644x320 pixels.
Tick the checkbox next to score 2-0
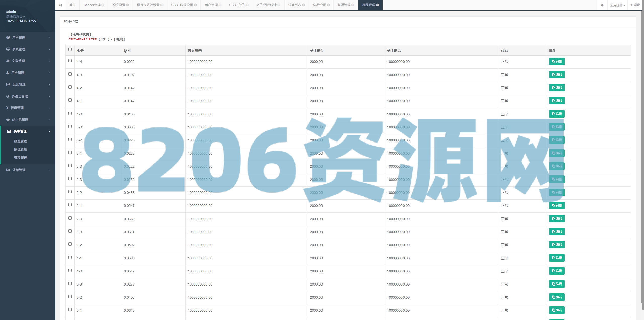[70, 218]
